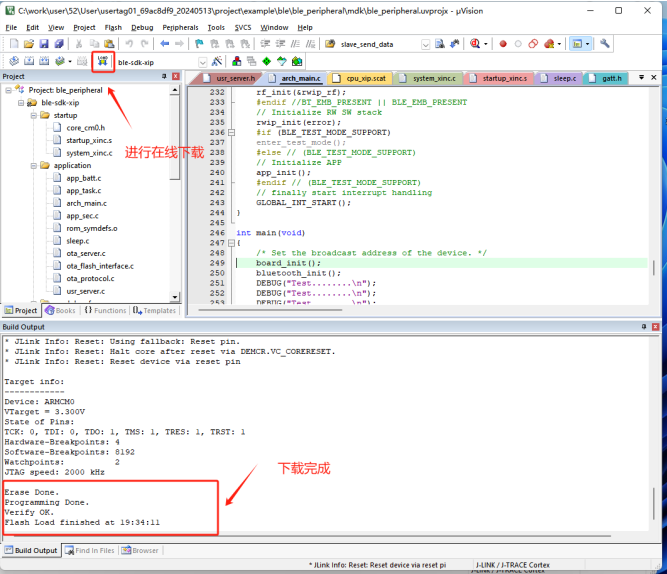Click the Batch Build icon

[x=60, y=61]
